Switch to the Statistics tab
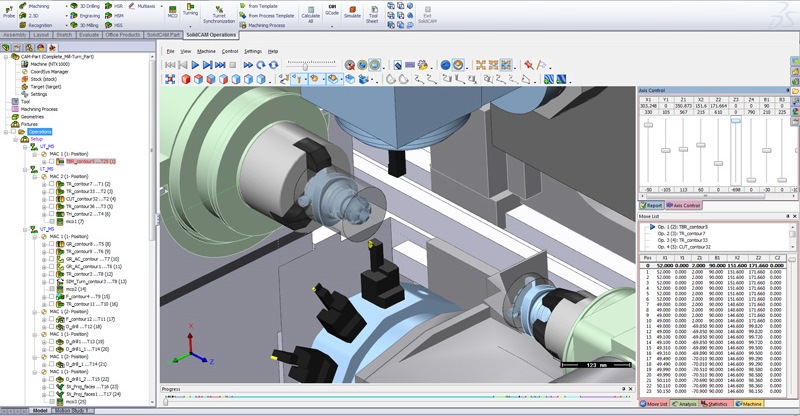The width and height of the screenshot is (800, 416). coord(715,404)
